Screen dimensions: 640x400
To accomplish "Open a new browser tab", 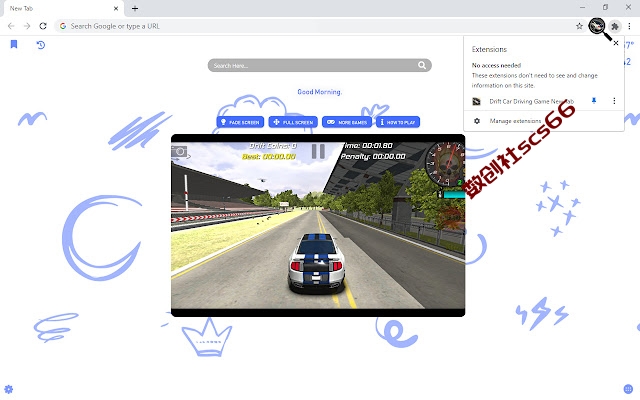I will click(135, 8).
